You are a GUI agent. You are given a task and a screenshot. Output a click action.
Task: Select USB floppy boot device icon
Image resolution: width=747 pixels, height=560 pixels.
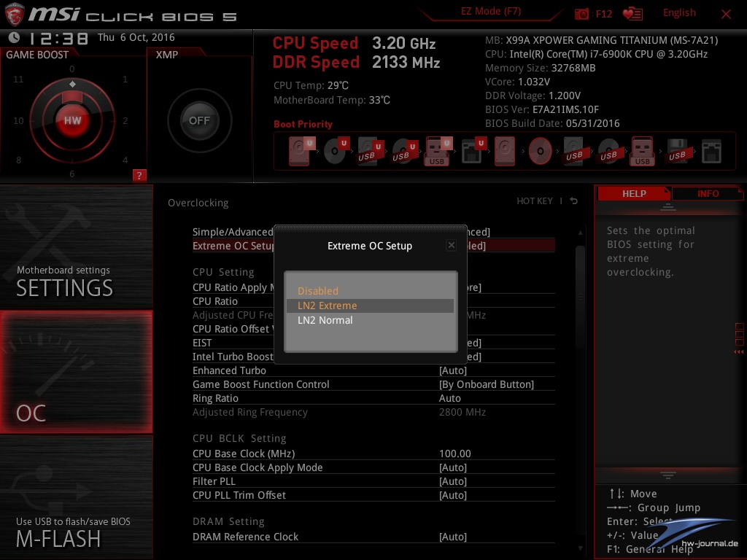677,151
